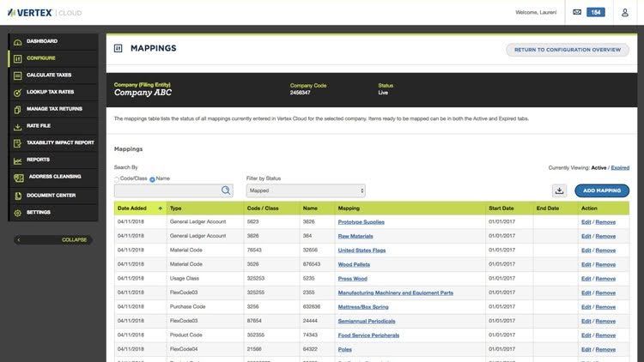The image size is (644, 362).
Task: Open the Prototype Supplies mapping link
Action: click(361, 222)
